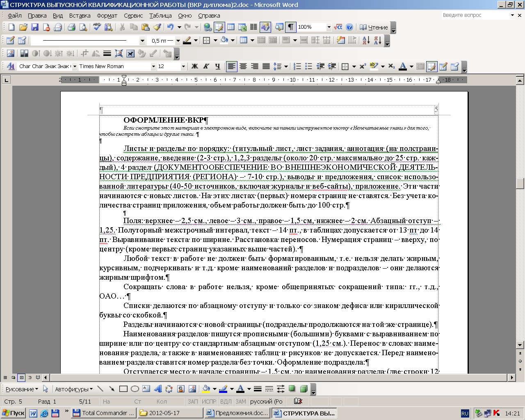Draw a rectangle shape

coord(123,389)
